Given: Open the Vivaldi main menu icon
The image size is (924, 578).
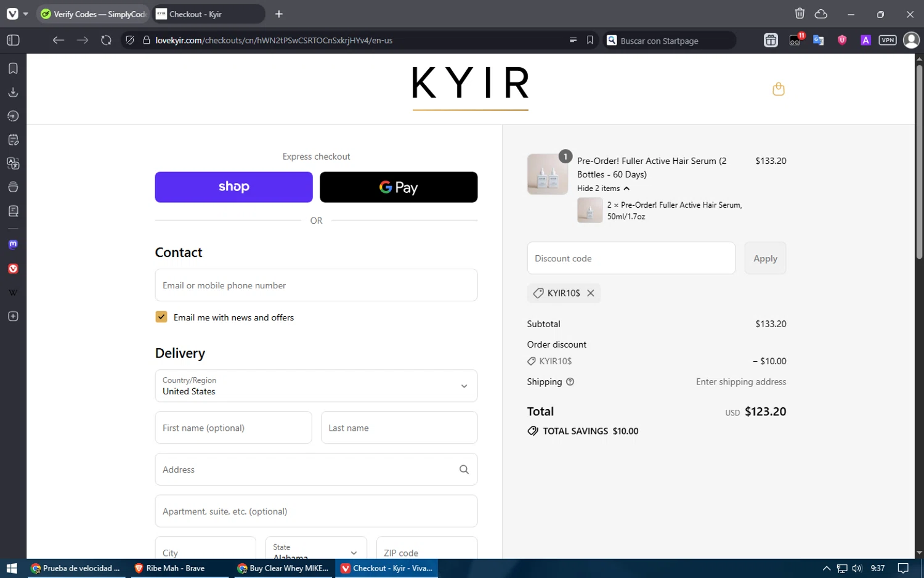Looking at the screenshot, I should 12,14.
